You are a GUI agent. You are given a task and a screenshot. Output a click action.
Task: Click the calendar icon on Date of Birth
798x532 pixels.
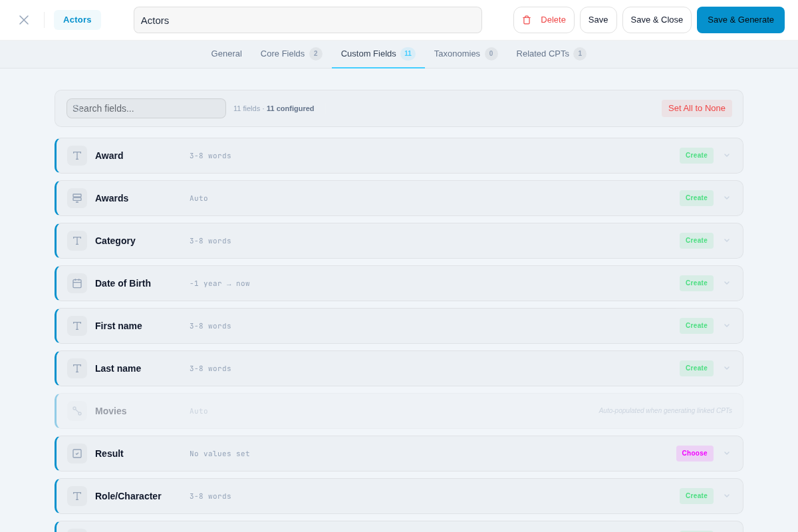click(77, 283)
